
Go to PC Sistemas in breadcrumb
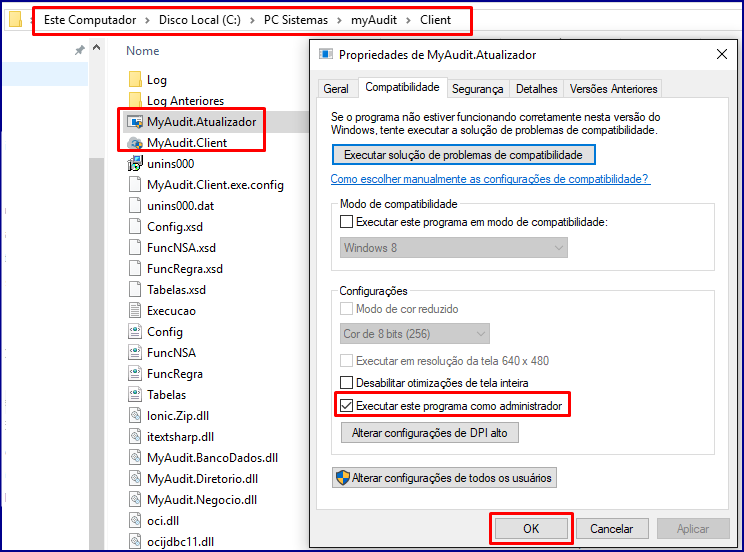296,20
